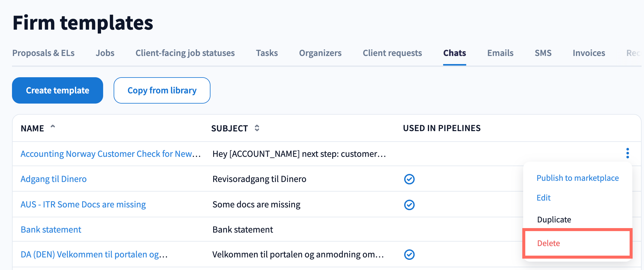The image size is (644, 270).
Task: Open the Proposals & ELs tab
Action: 43,53
